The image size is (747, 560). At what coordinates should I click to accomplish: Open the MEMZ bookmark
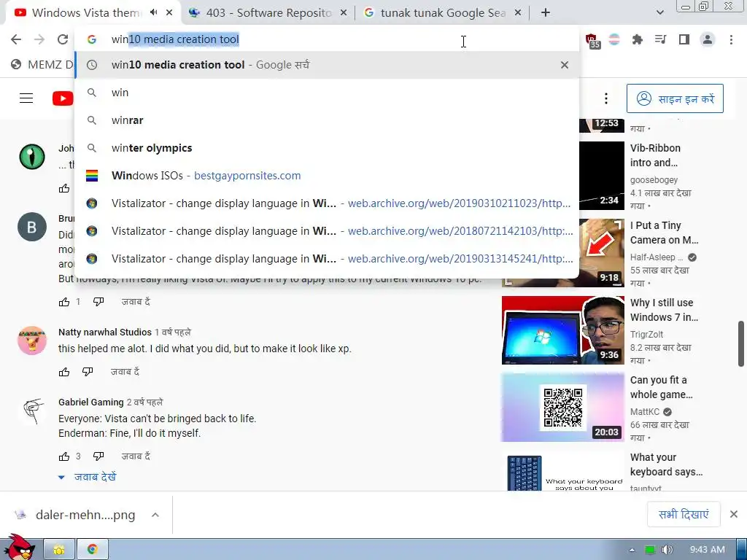(x=43, y=64)
